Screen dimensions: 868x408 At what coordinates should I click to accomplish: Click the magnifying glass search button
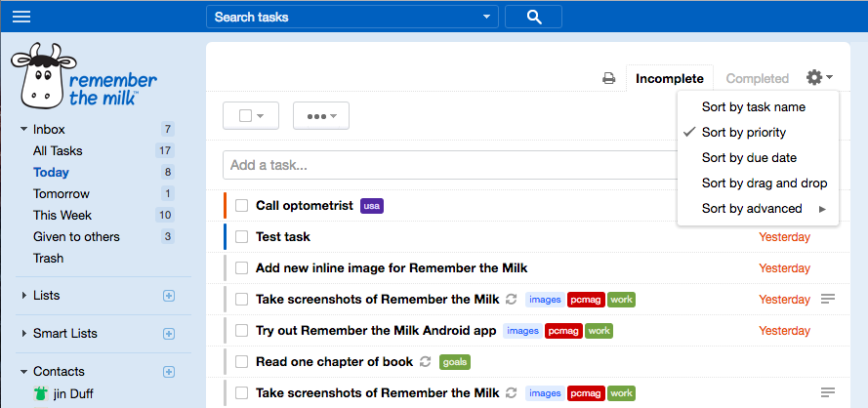coord(533,17)
